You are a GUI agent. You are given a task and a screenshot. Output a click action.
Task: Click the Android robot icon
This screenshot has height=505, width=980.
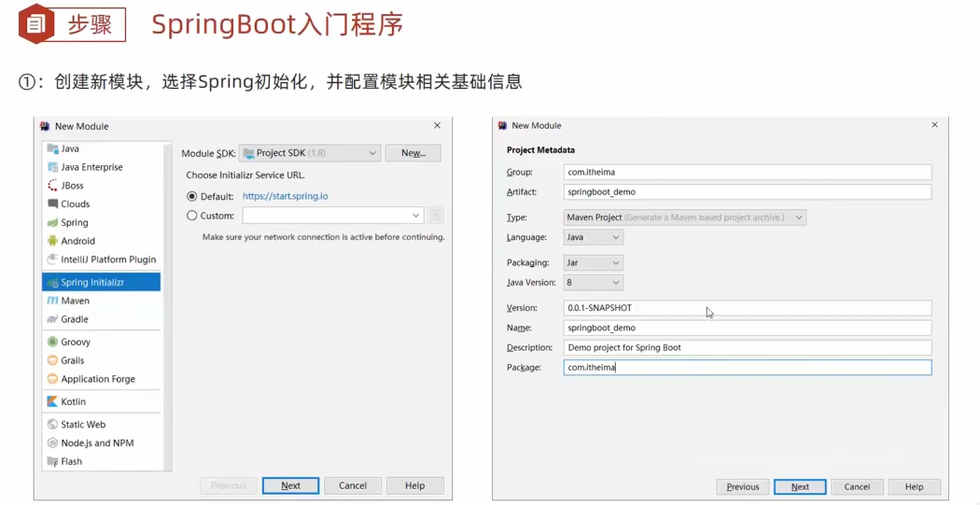(52, 241)
